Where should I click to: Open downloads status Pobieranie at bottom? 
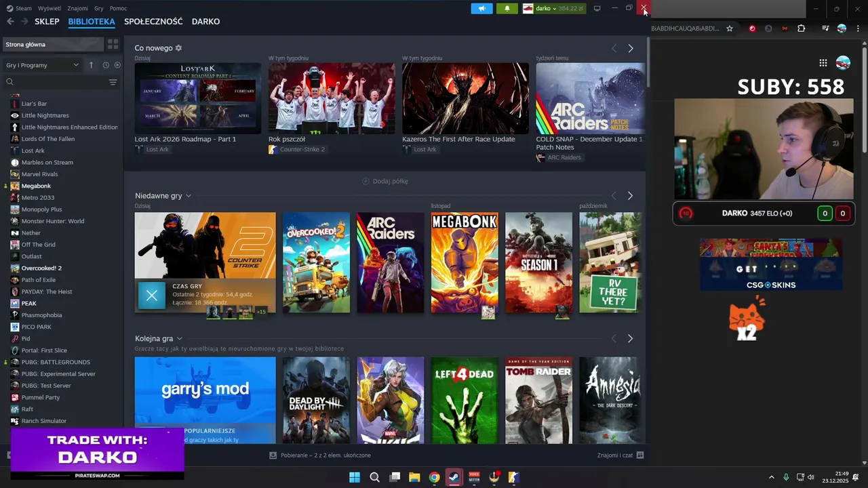click(x=320, y=455)
